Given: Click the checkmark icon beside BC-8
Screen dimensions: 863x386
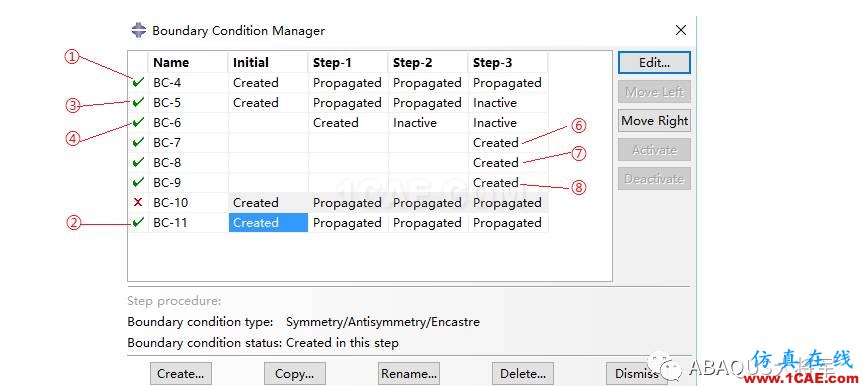Looking at the screenshot, I should coord(138,162).
